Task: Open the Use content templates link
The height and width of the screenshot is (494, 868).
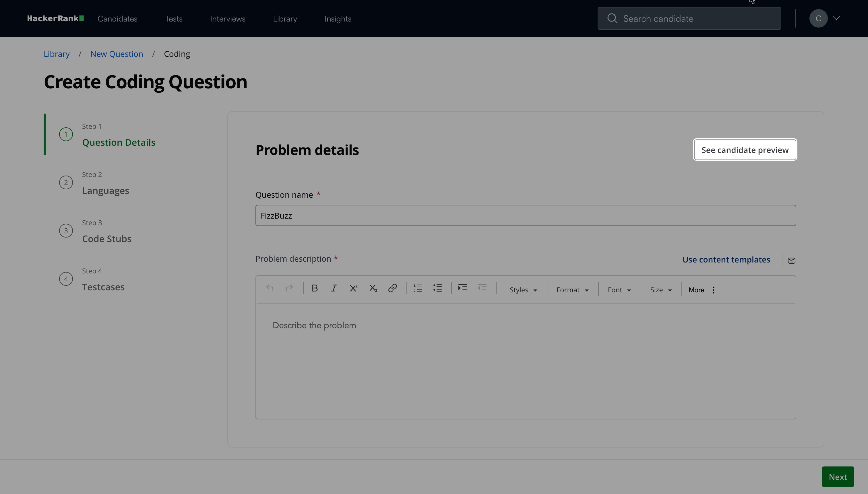Action: click(x=726, y=260)
